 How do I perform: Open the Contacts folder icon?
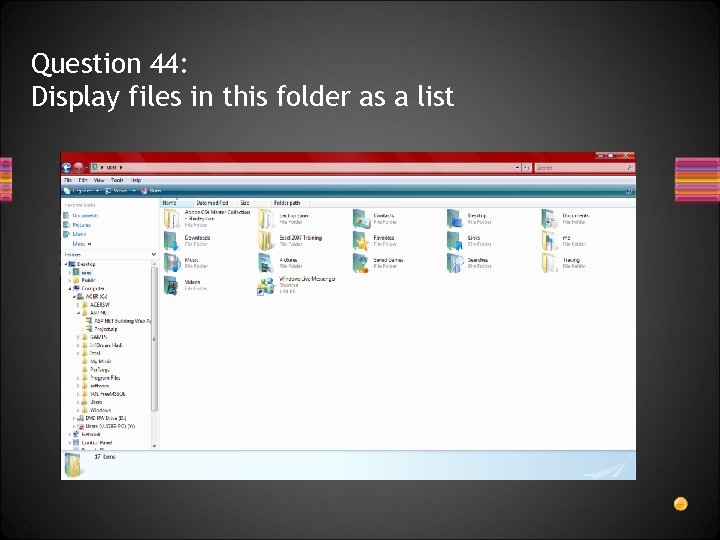[361, 219]
